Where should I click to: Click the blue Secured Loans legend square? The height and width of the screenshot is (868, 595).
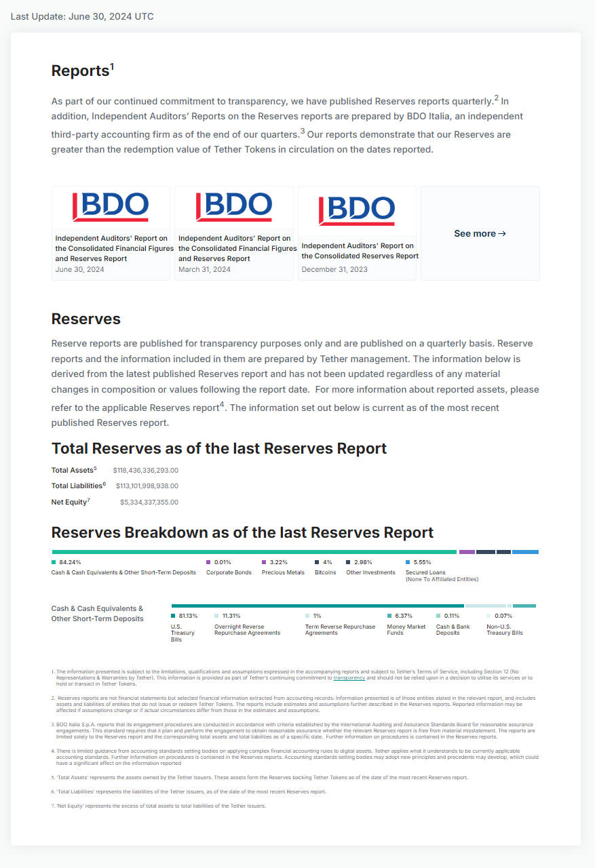tap(408, 562)
